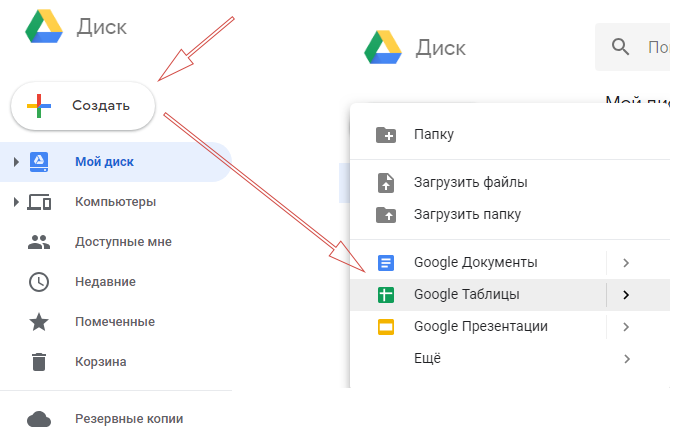This screenshot has width=678, height=447.
Task: Expand the Ещё submenu arrow
Action: (x=627, y=359)
